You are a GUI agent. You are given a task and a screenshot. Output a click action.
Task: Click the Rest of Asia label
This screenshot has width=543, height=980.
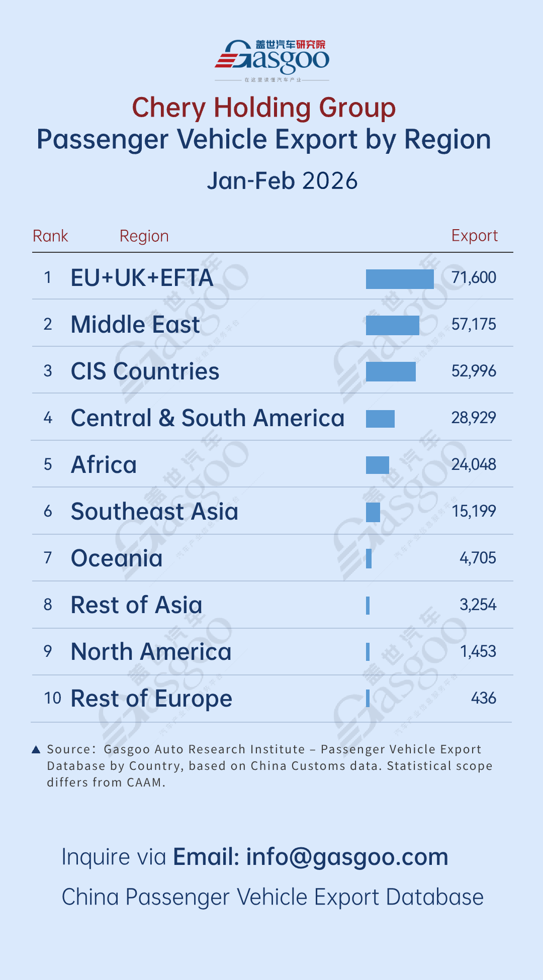point(136,605)
